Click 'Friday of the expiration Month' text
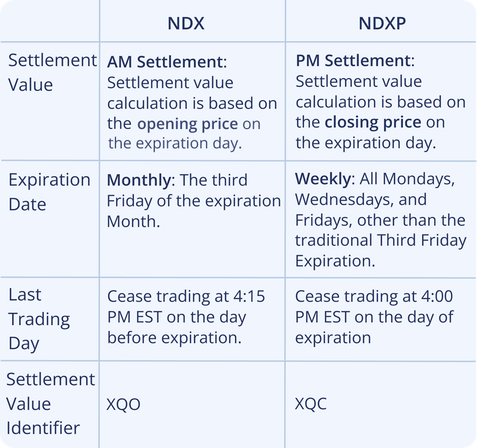The width and height of the screenshot is (478, 448). tap(193, 211)
